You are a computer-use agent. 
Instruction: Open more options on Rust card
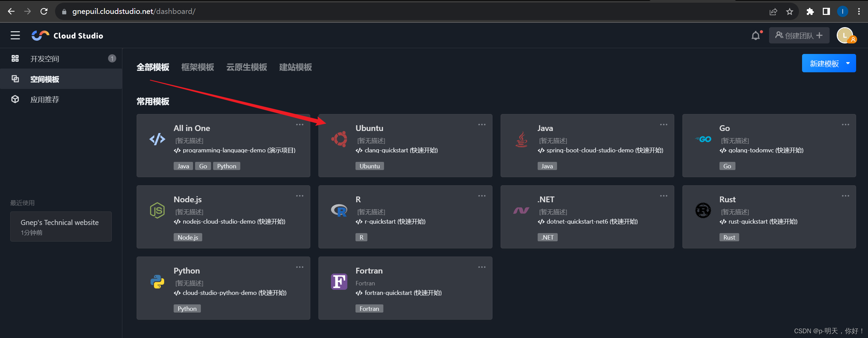click(x=846, y=196)
